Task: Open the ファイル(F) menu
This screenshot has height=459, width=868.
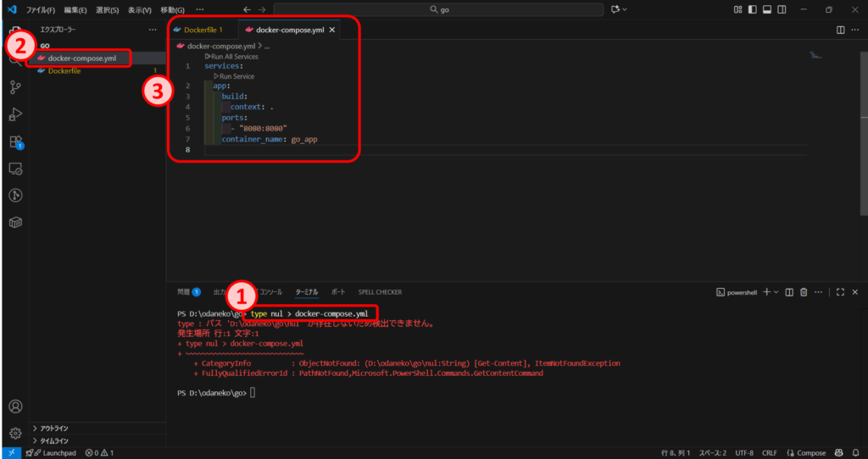Action: (x=41, y=10)
